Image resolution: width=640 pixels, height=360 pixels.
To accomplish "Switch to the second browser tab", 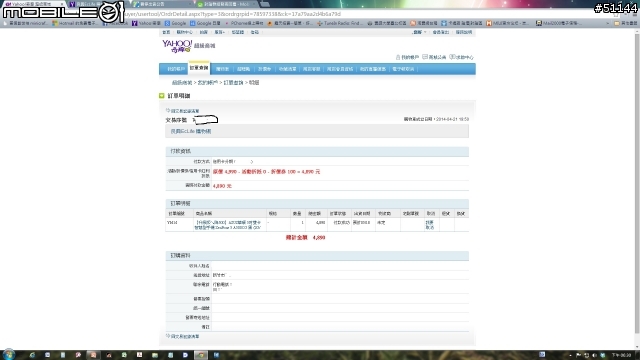I will [x=98, y=4].
